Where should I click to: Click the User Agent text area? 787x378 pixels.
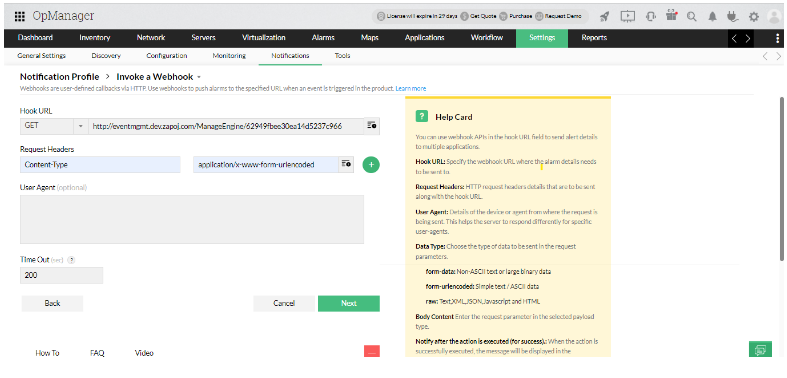(192, 219)
